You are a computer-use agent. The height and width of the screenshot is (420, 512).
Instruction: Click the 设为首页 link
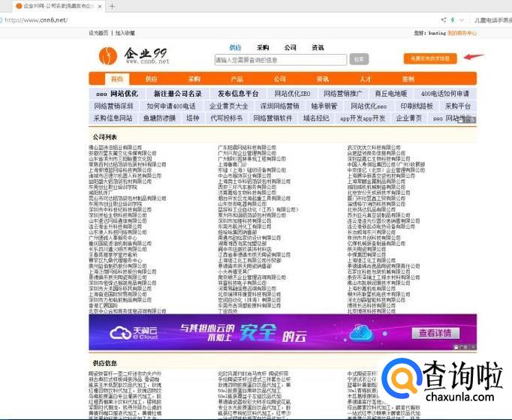tap(98, 33)
